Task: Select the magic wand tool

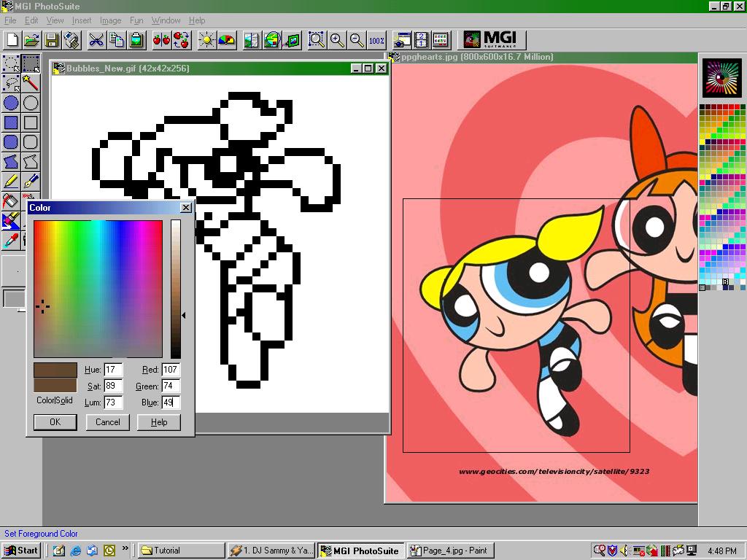Action: tap(31, 83)
